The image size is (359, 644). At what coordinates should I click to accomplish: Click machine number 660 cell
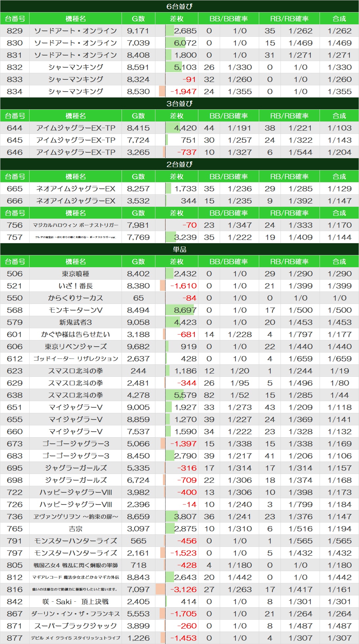pos(15,432)
